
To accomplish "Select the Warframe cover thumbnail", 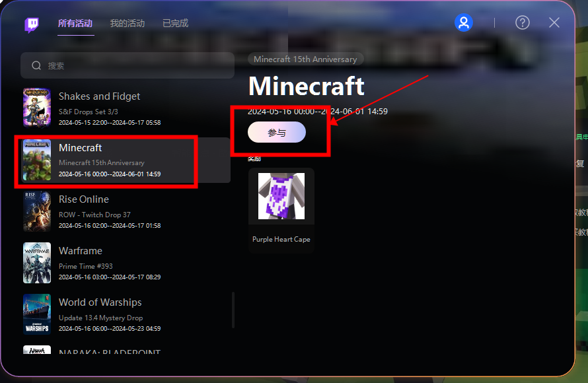I will click(x=37, y=263).
